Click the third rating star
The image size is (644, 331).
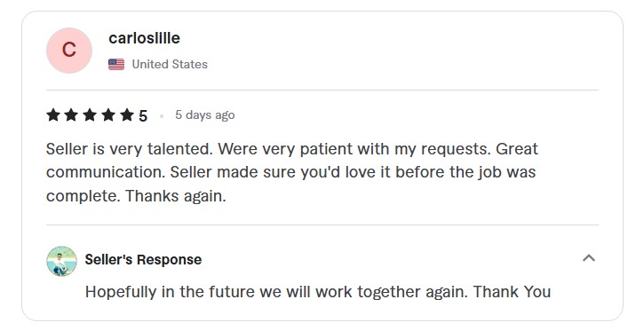(x=90, y=115)
